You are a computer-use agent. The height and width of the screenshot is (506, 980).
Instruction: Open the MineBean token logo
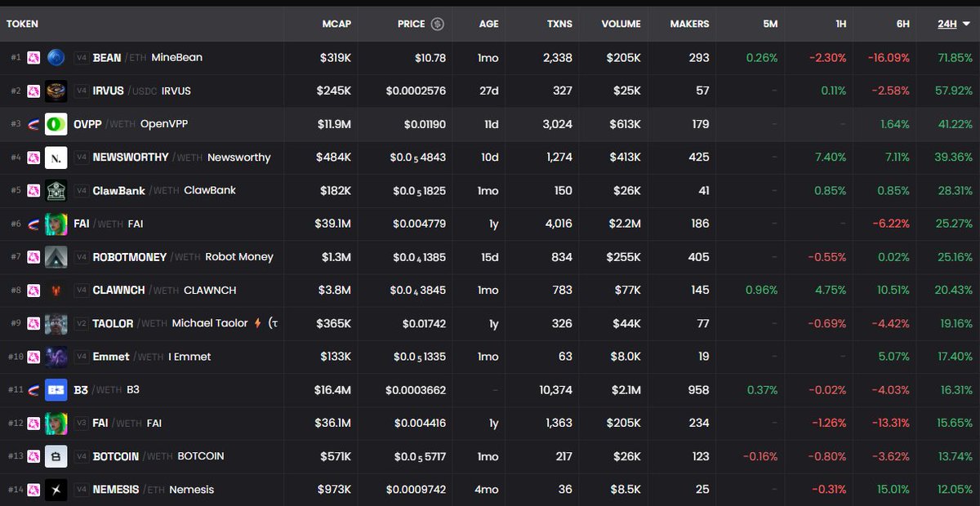tap(56, 57)
